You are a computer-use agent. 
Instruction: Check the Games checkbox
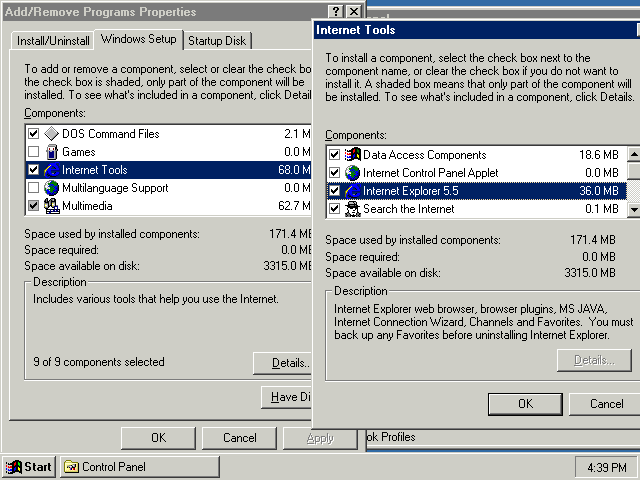33,152
